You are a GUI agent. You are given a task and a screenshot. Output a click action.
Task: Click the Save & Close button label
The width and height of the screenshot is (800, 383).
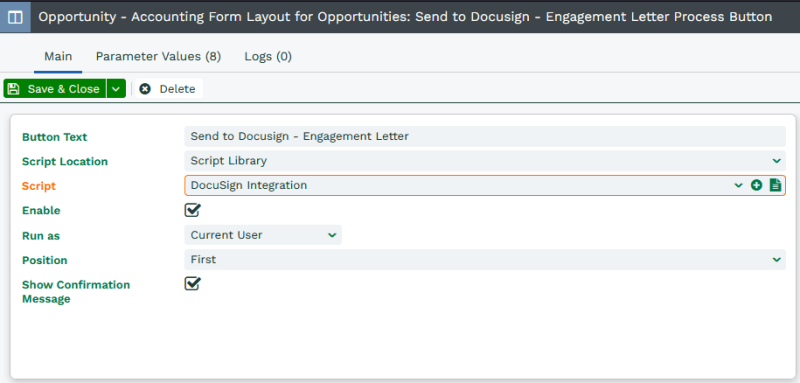coord(63,89)
